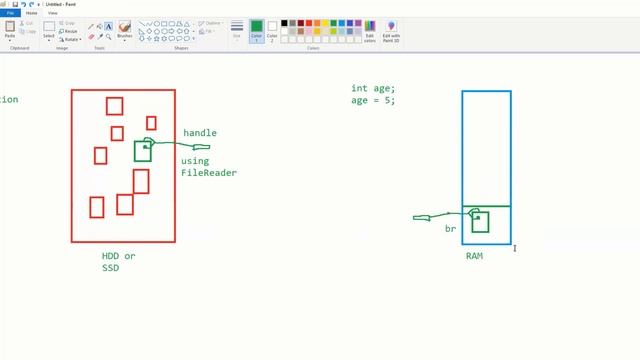Open the File menu
This screenshot has height=360, width=640.
[x=10, y=13]
